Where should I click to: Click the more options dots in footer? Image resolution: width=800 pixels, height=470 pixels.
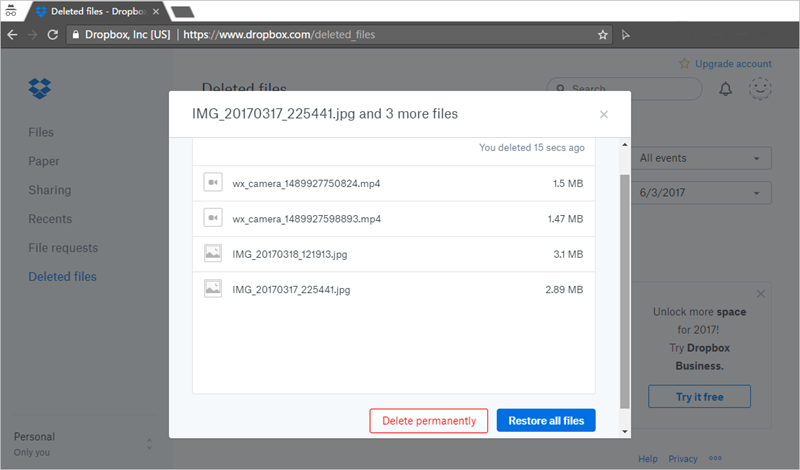[715, 458]
